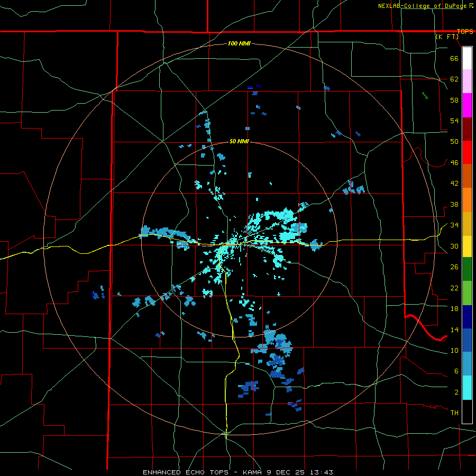This screenshot has width=476, height=476.
Task: Click the gold mustard legend swatch
Action: coord(467,223)
